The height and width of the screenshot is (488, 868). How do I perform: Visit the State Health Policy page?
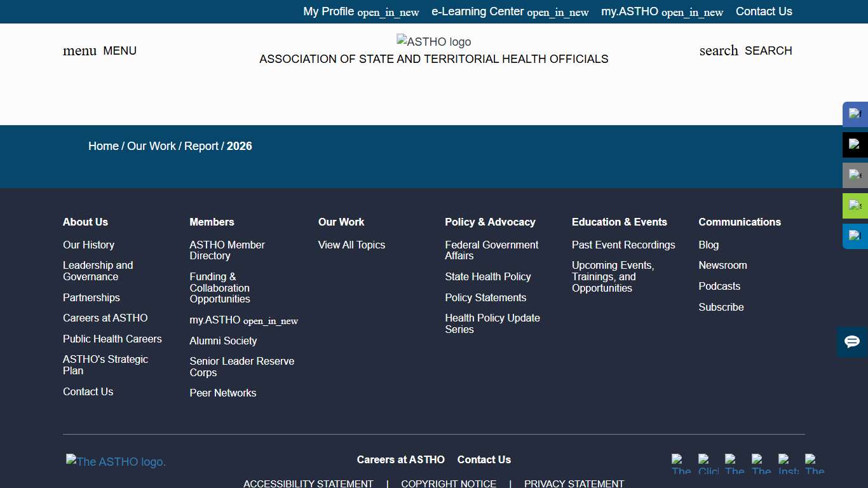click(x=487, y=277)
